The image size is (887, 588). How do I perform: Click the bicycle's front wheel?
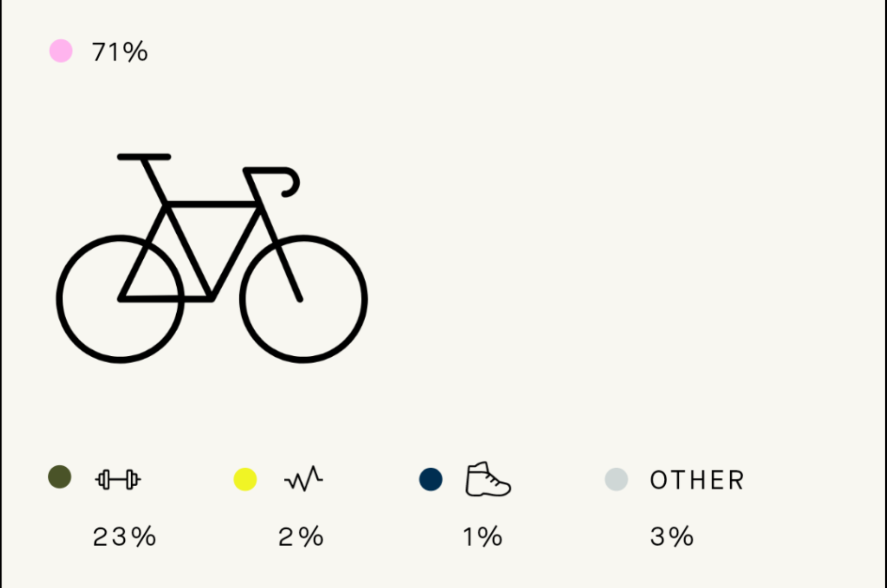tap(304, 299)
